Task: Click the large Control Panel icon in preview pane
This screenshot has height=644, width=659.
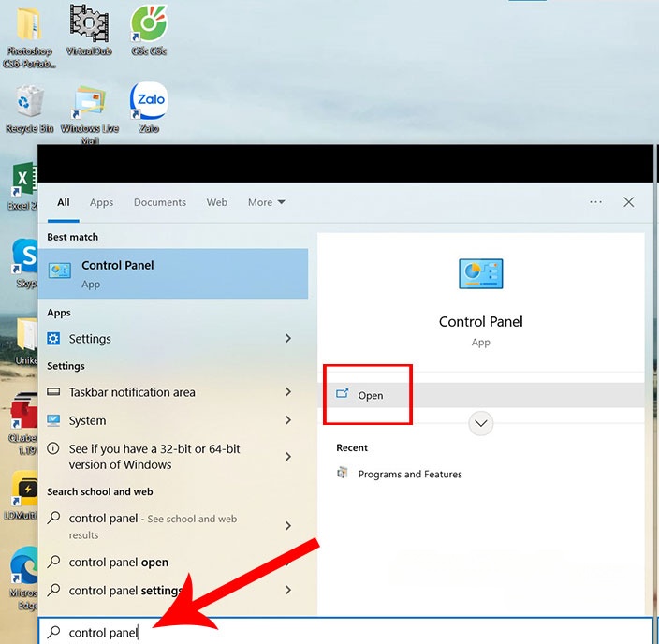Action: [x=481, y=273]
